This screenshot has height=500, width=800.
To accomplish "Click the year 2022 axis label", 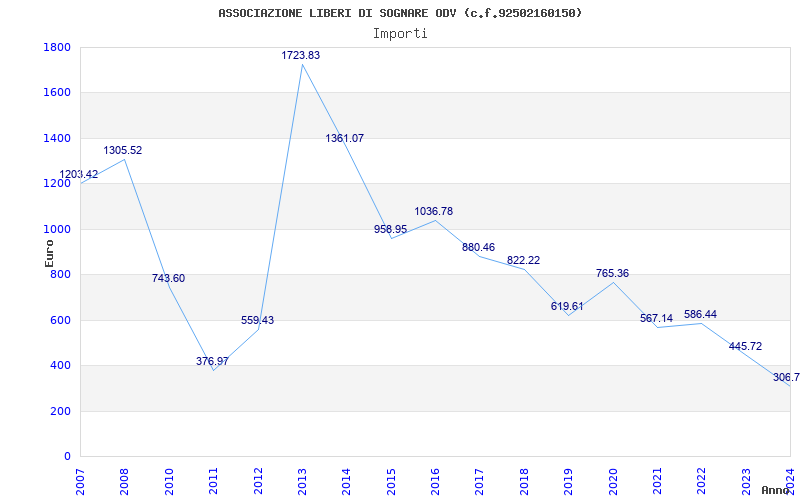I will click(x=702, y=482).
